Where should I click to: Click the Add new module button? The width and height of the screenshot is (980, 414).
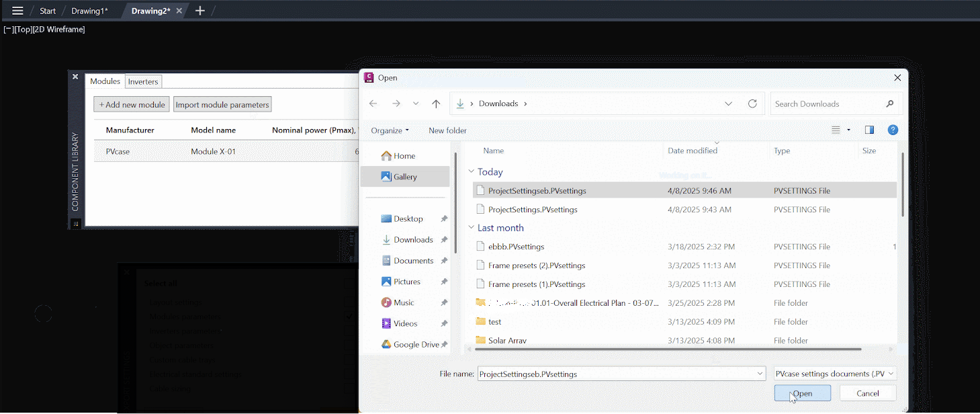(132, 104)
